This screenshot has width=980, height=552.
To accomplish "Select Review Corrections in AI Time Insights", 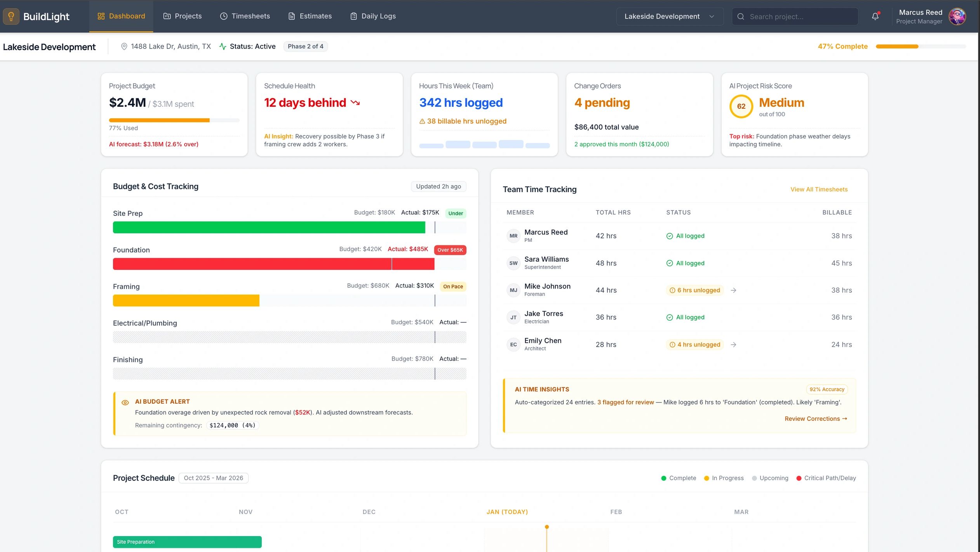I will 815,418.
